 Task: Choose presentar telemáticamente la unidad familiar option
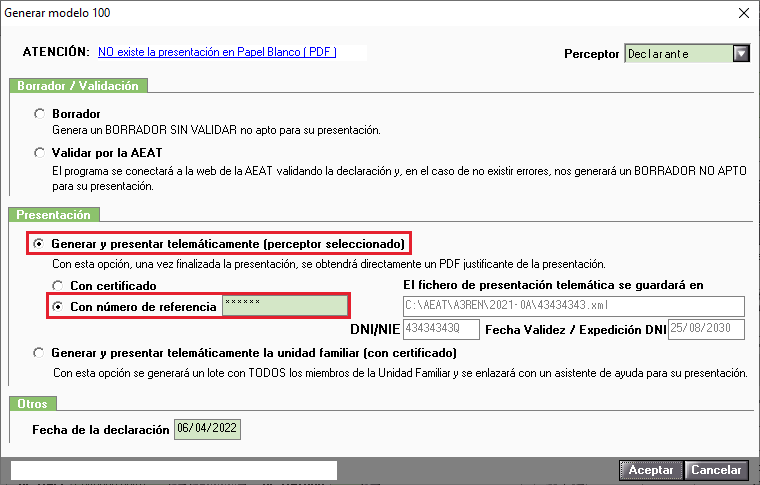coord(38,353)
